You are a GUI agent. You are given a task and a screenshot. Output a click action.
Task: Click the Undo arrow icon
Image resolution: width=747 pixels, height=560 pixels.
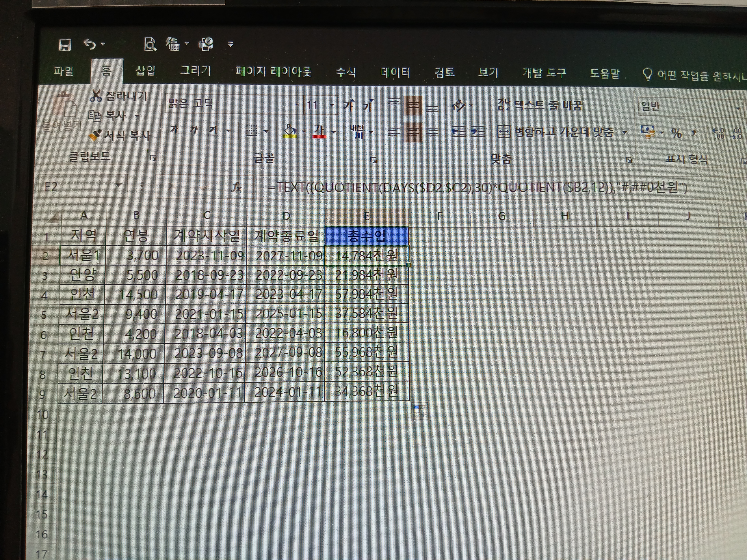point(90,44)
